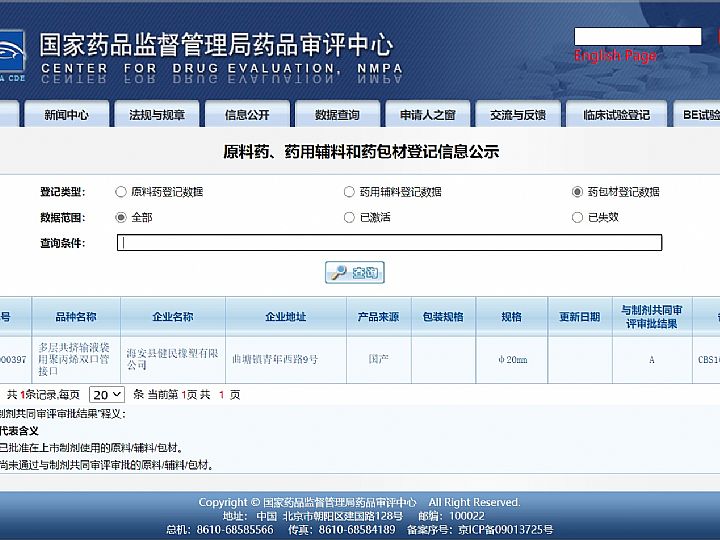Click the search box in the header
Viewport: 720px width, 540px height.
637,36
